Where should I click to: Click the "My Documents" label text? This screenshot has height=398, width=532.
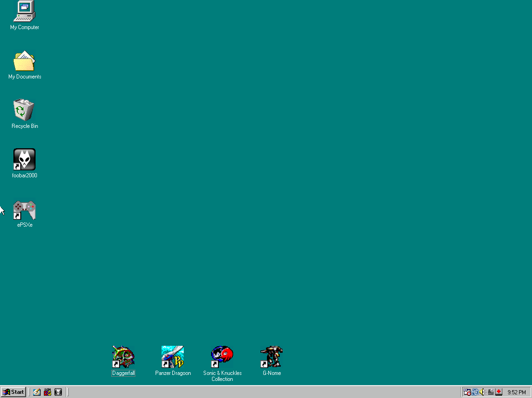click(x=25, y=77)
